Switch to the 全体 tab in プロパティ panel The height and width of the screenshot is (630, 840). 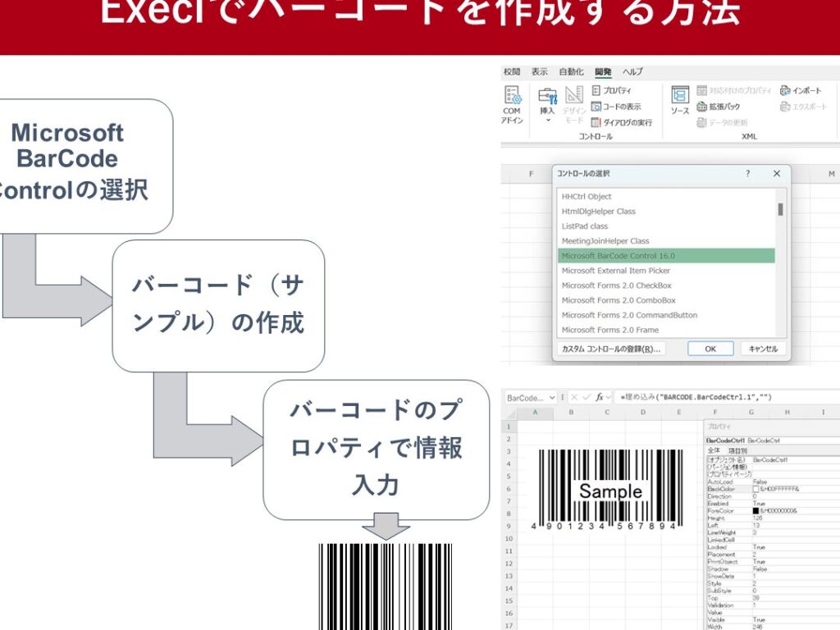pyautogui.click(x=714, y=450)
